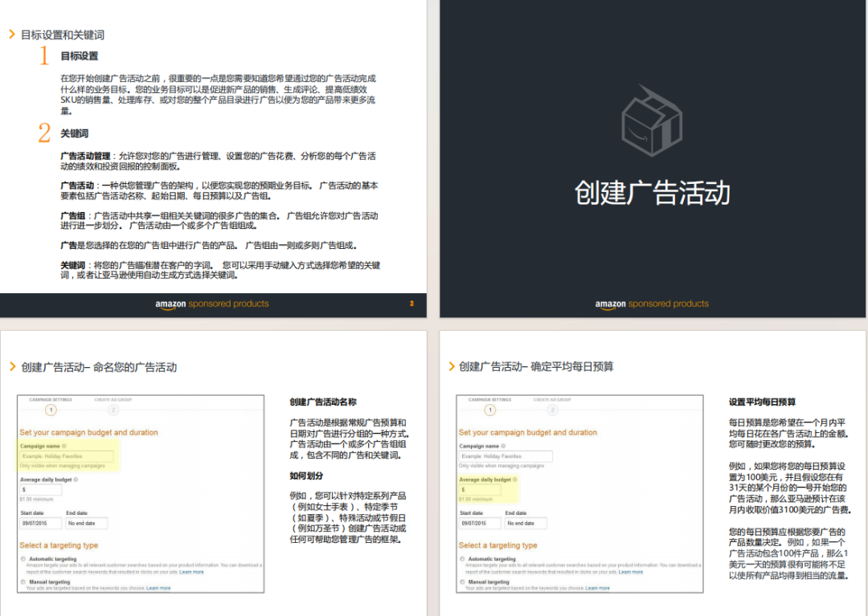Screen dimensions: 868x616
Task: Select the Automatic targeting radio button
Action: coord(23,560)
